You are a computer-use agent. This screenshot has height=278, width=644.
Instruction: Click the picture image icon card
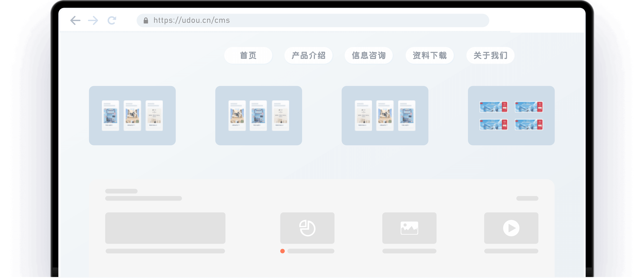pyautogui.click(x=409, y=228)
